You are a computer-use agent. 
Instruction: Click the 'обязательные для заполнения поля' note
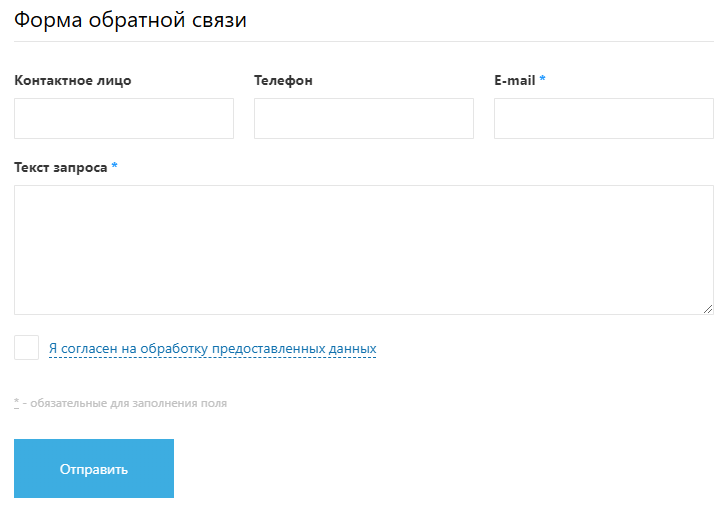click(129, 404)
